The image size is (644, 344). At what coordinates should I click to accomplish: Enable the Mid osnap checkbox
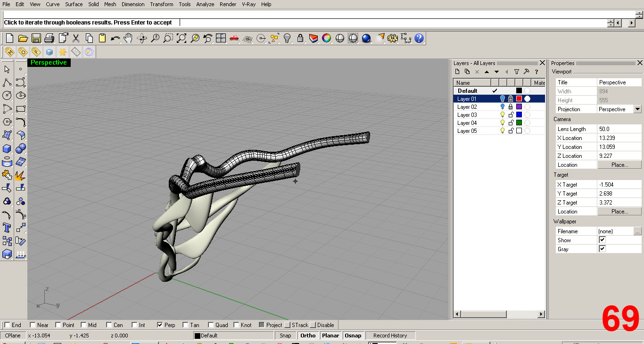pyautogui.click(x=83, y=325)
